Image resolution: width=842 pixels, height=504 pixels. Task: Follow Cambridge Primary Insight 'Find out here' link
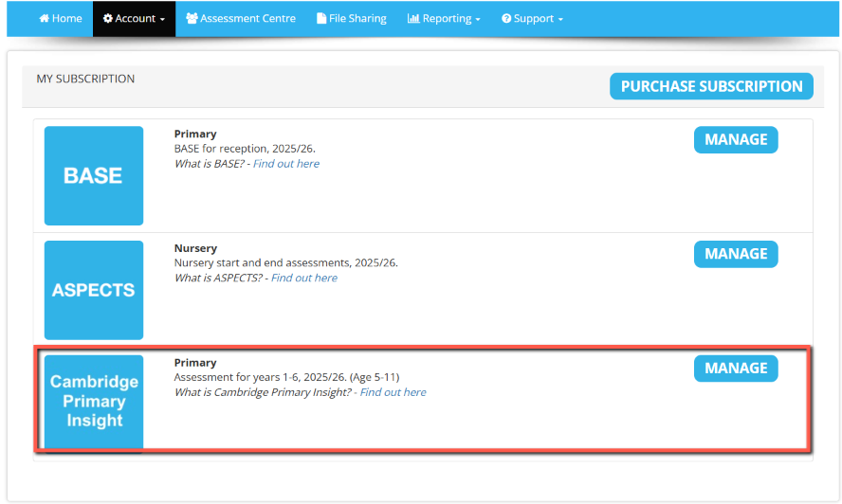coord(394,392)
